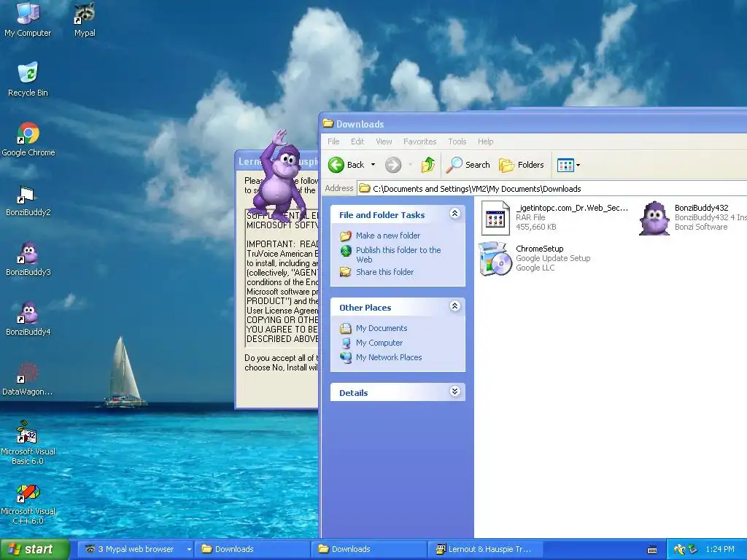Go up one folder level
747x560 pixels.
(427, 165)
